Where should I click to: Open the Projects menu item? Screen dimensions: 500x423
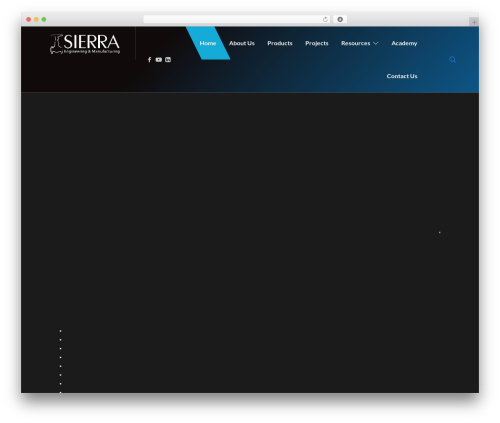click(x=317, y=43)
